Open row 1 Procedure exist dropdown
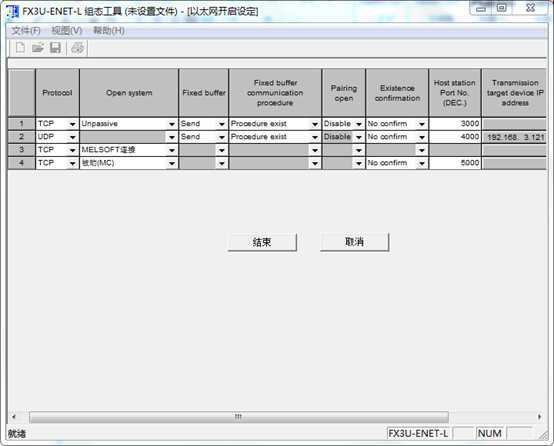Viewport: 554px width, 446px height. pos(315,124)
